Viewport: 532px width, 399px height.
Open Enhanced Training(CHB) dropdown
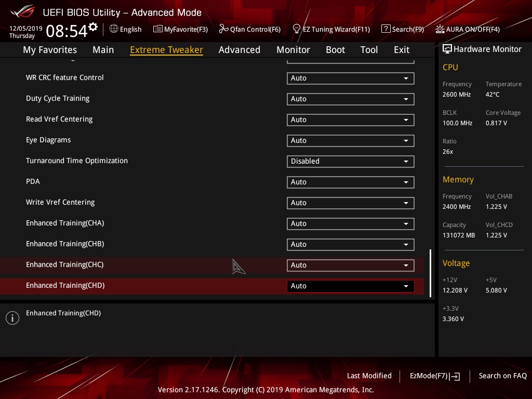pyautogui.click(x=351, y=244)
